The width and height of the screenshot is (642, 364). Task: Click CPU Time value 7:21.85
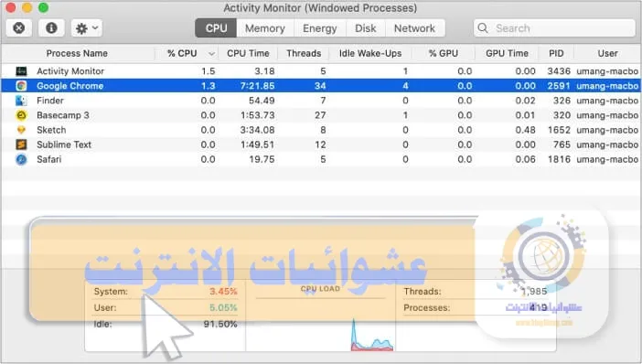point(257,86)
